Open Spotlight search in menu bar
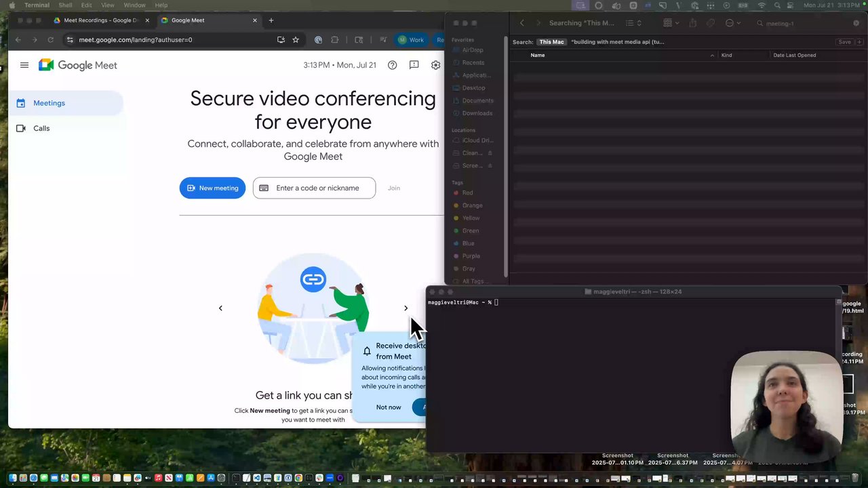 (777, 5)
